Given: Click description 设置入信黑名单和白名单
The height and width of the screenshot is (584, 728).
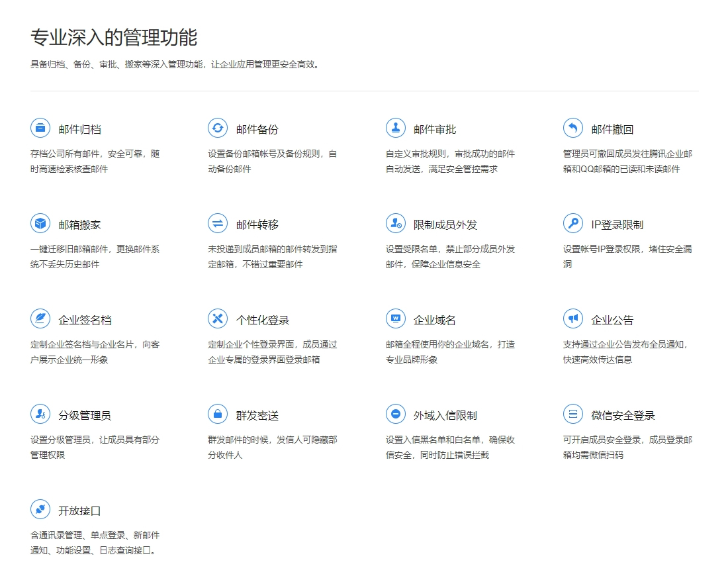Looking at the screenshot, I should pyautogui.click(x=450, y=447).
